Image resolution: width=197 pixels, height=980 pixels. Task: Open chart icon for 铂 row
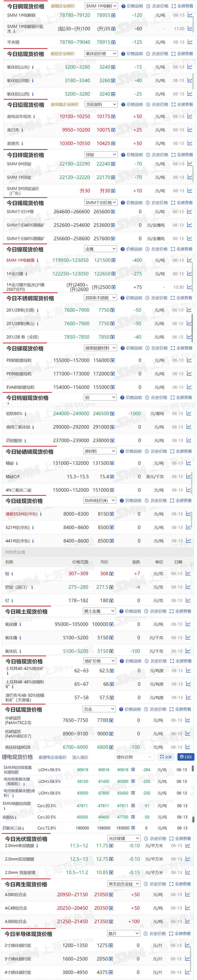[188, 574]
